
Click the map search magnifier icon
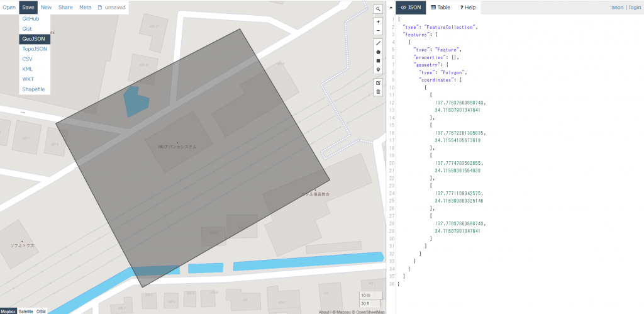coord(378,9)
